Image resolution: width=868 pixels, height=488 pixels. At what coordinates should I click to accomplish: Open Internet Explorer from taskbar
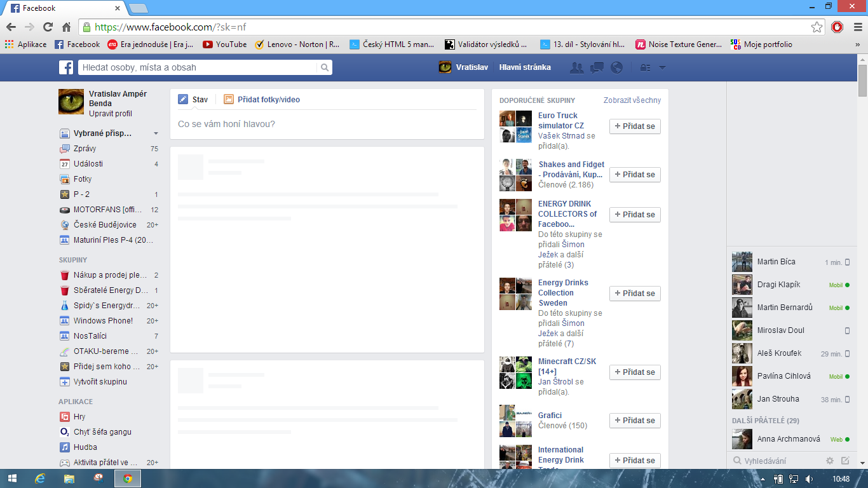41,478
